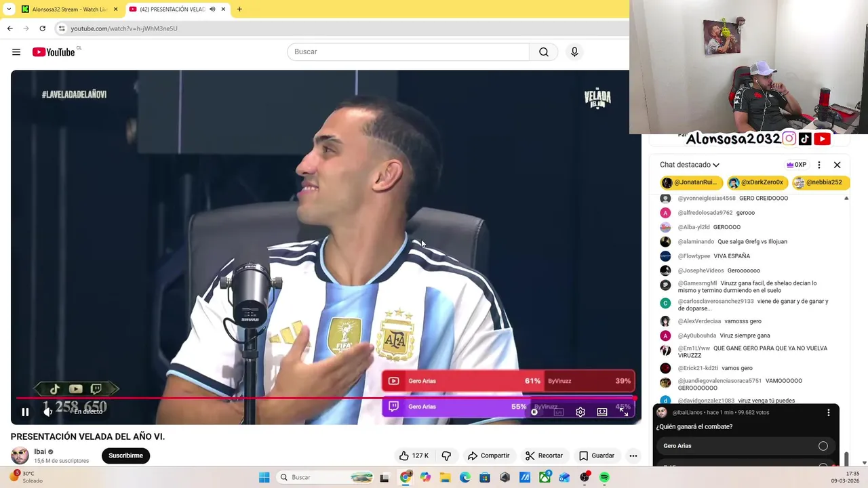Viewport: 868px width, 488px height.
Task: Click the taskbar Buscar search box
Action: click(x=325, y=478)
